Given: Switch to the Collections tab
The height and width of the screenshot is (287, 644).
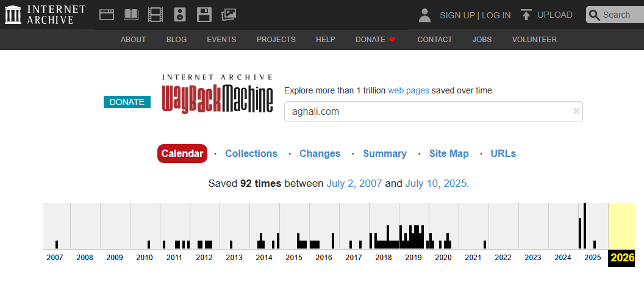Looking at the screenshot, I should [251, 153].
